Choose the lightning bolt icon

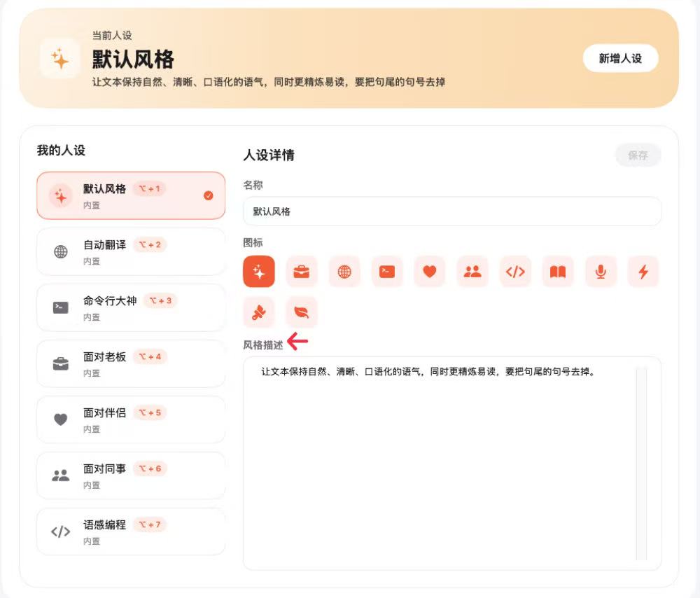(643, 272)
